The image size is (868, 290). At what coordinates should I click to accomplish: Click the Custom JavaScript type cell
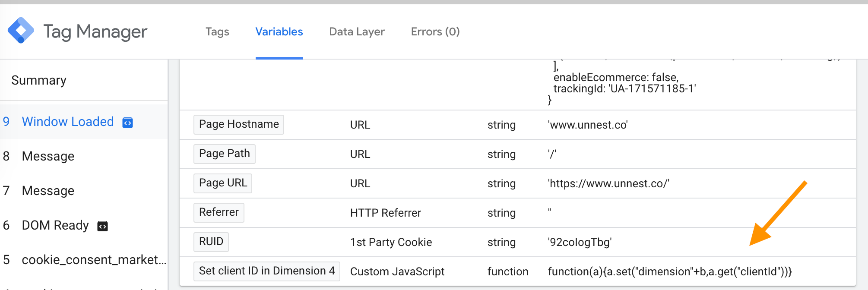point(397,271)
